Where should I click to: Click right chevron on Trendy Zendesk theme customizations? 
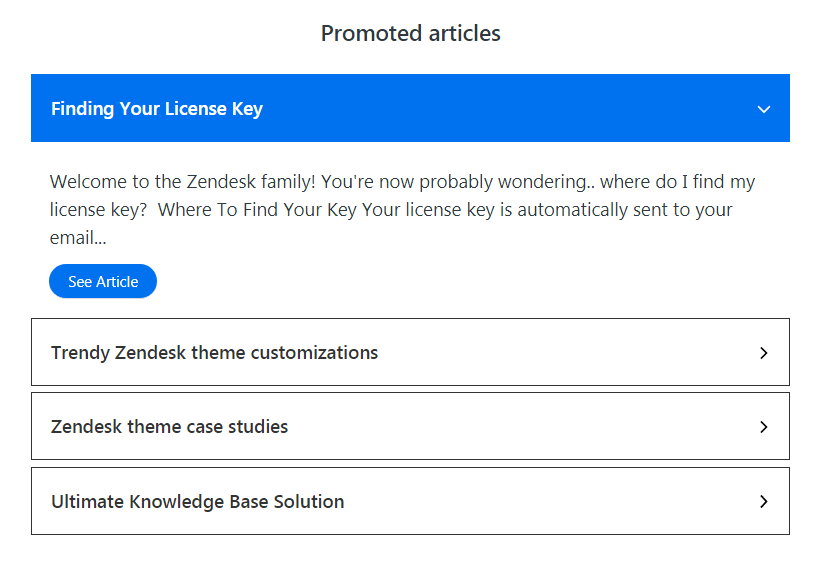tap(764, 353)
